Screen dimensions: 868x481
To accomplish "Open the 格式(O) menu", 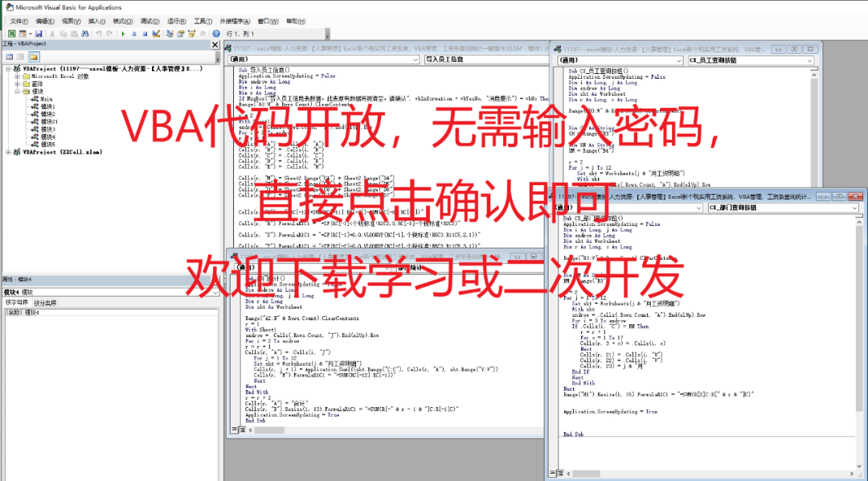I will coord(122,21).
